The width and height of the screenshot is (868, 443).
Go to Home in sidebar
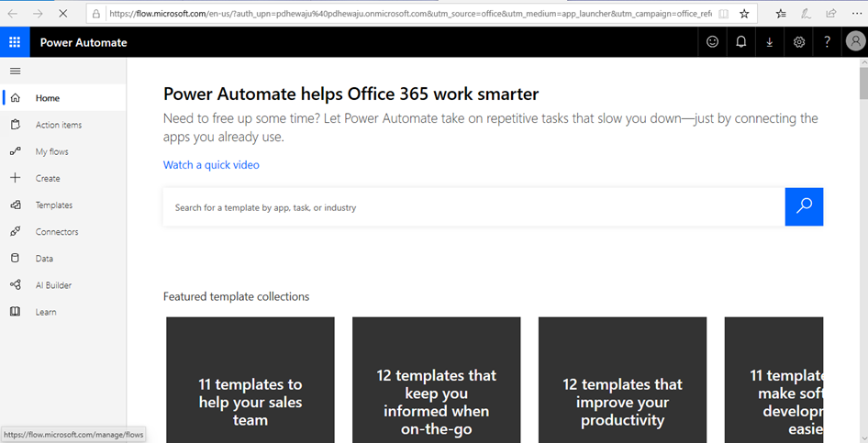click(63, 98)
